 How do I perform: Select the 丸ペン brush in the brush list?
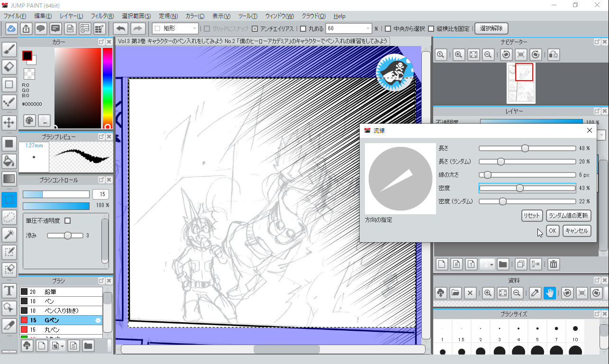[x=61, y=329]
